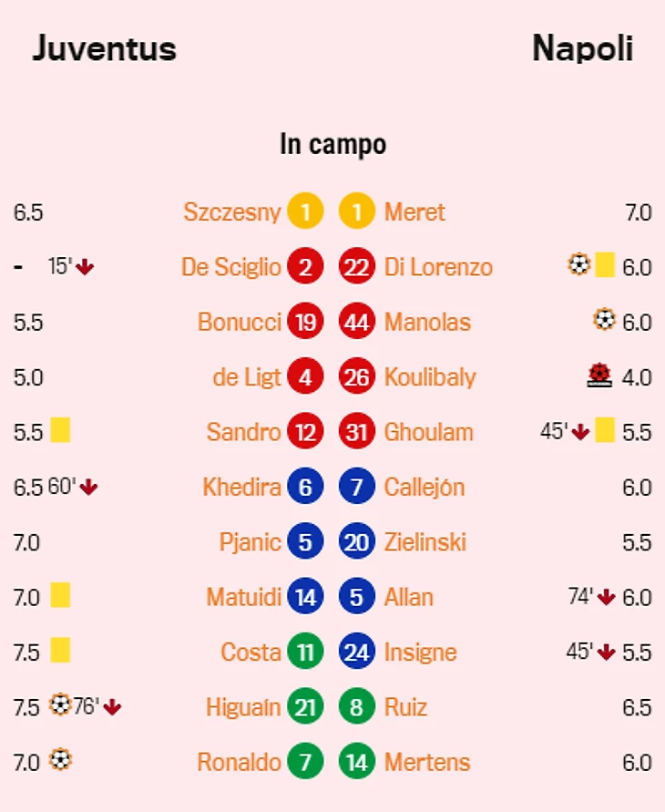Open Bonucci's player link
Image resolution: width=665 pixels, height=812 pixels.
[239, 323]
